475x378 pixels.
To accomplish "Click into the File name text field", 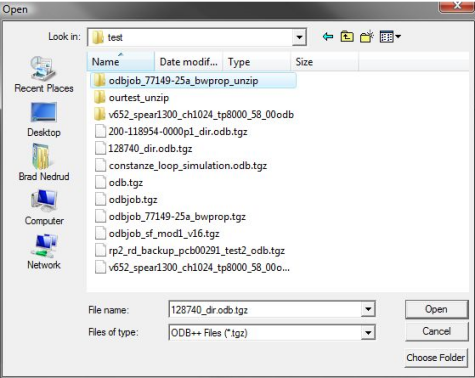I will 265,310.
